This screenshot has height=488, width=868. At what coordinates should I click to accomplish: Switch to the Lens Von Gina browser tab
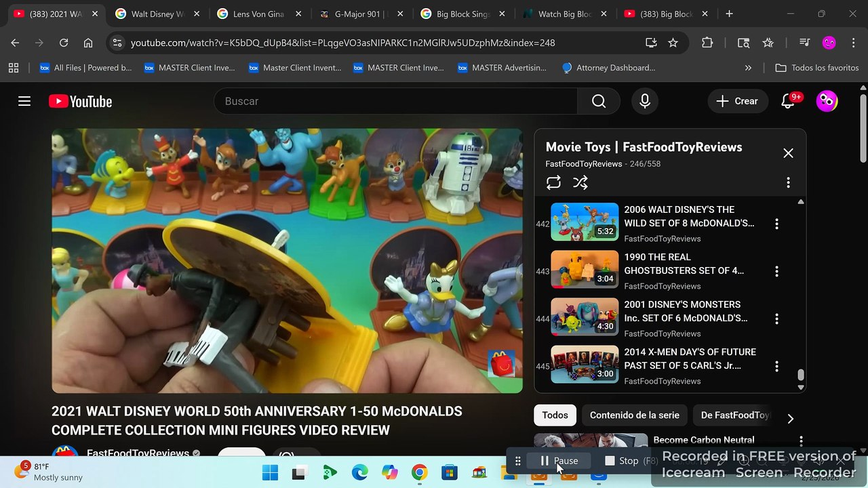tap(258, 14)
